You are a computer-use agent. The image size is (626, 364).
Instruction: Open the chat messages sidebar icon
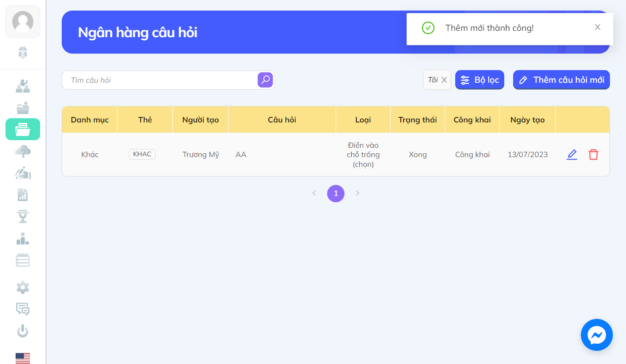click(23, 309)
